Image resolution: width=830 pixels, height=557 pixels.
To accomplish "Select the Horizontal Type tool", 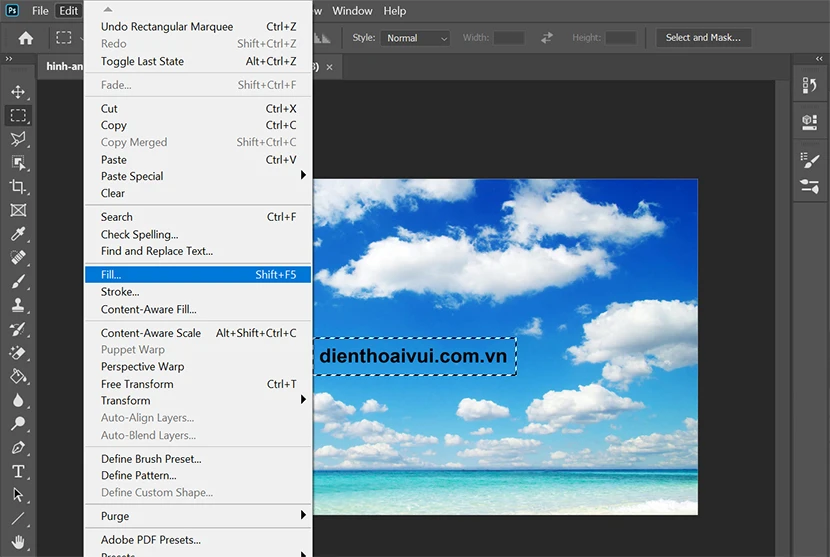I will 18,471.
